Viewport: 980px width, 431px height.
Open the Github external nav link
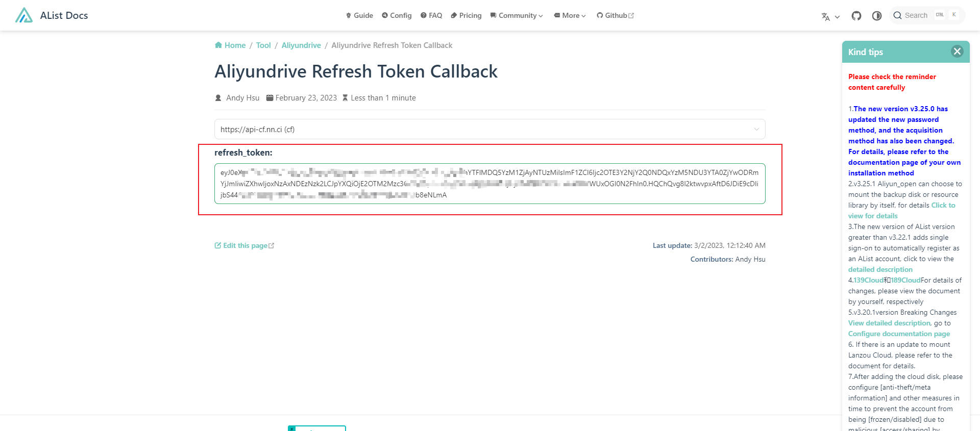(615, 15)
